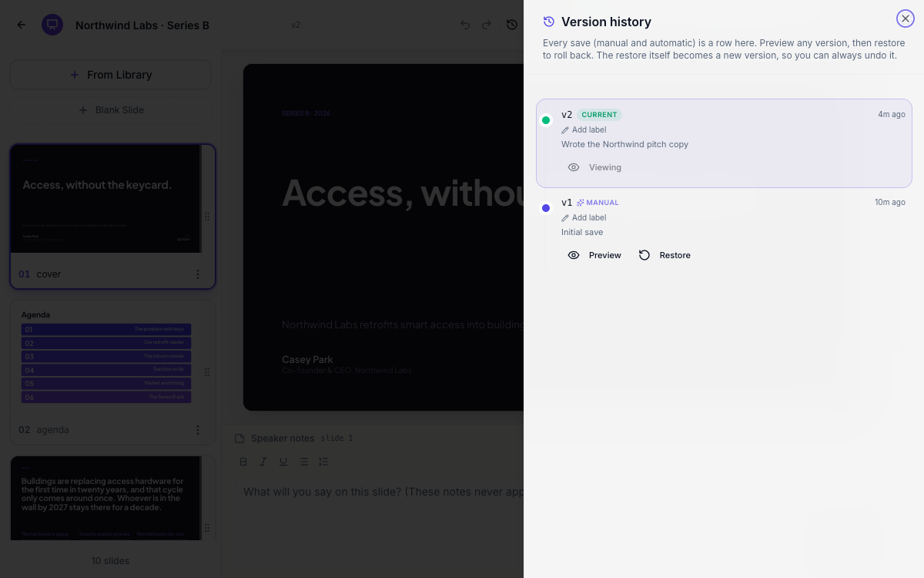Add a slide From Library
This screenshot has height=578, width=924.
[110, 75]
